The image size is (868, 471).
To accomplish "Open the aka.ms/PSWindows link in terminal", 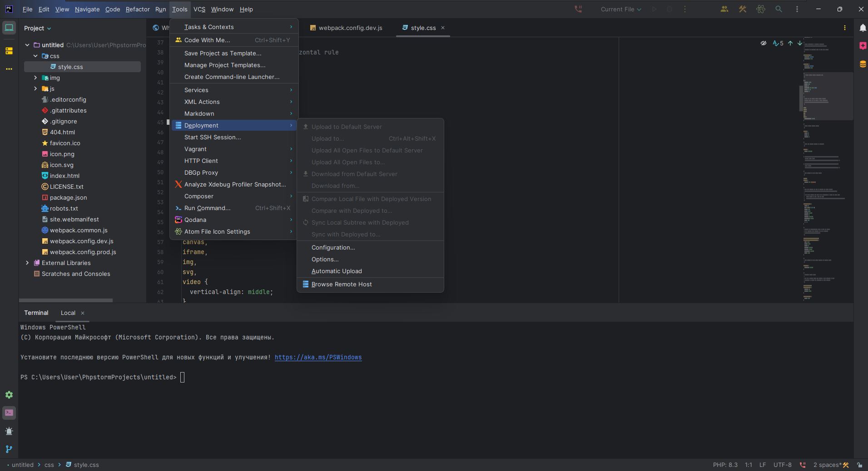I will 318,358.
